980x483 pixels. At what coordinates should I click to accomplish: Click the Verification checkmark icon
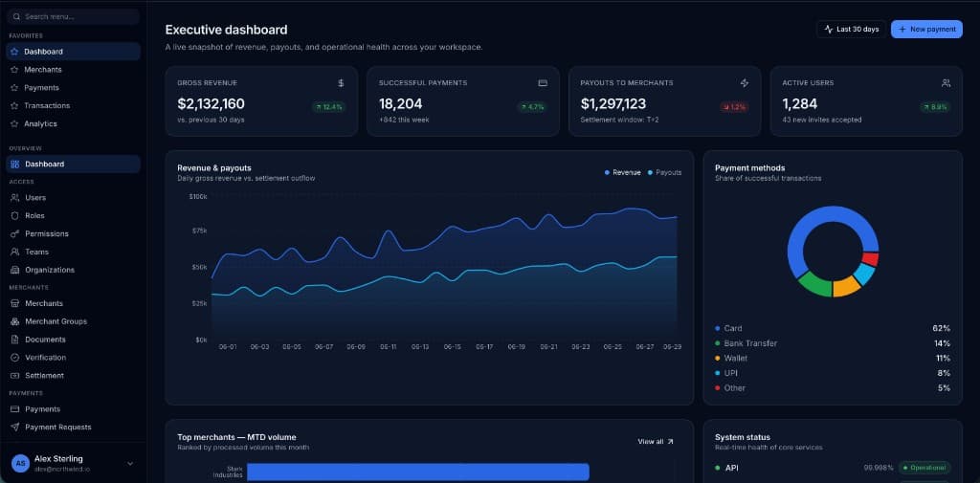pyautogui.click(x=15, y=358)
